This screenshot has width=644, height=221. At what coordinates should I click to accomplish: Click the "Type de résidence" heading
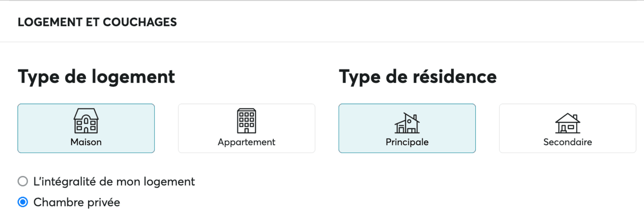click(x=418, y=77)
